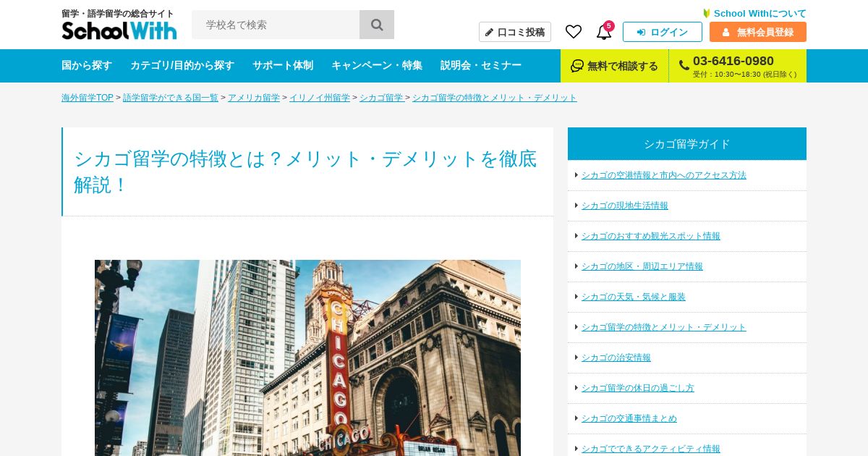Focus the 学校名で検索 search field
The image size is (868, 456).
click(276, 25)
